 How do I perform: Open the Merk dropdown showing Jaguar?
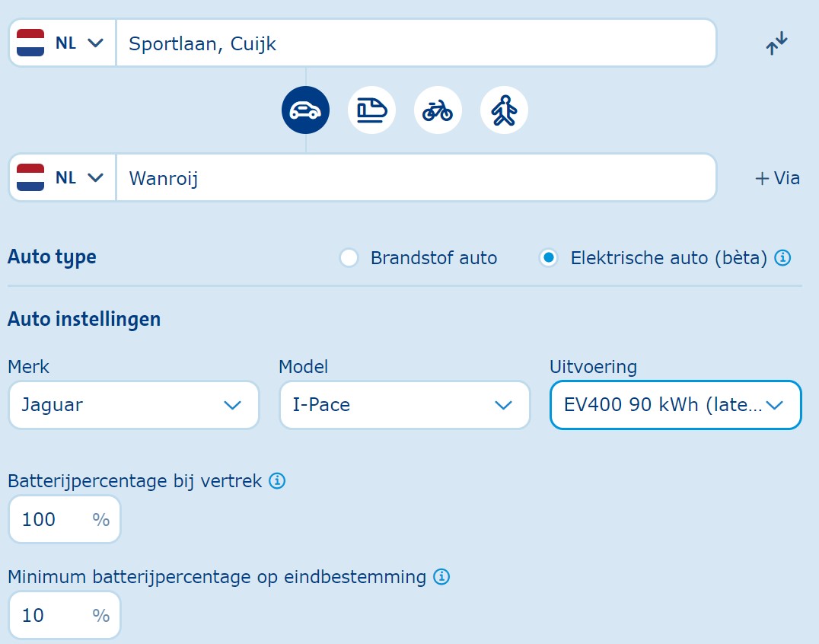133,405
